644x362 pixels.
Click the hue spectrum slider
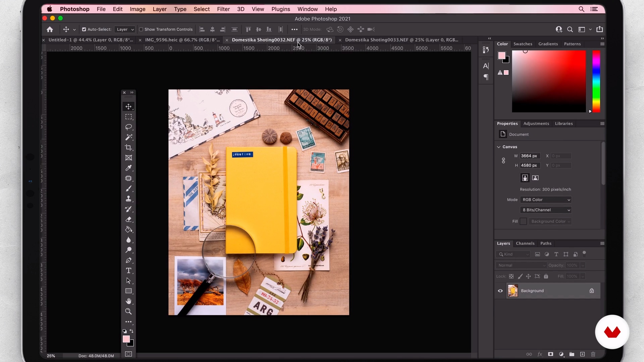[x=596, y=81]
